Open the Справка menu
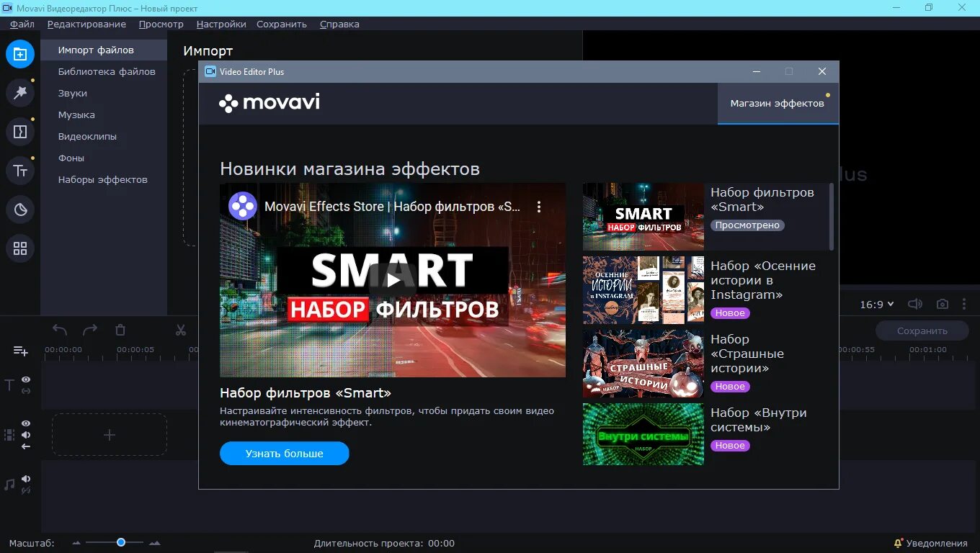Viewport: 980px width, 553px height. 339,24
